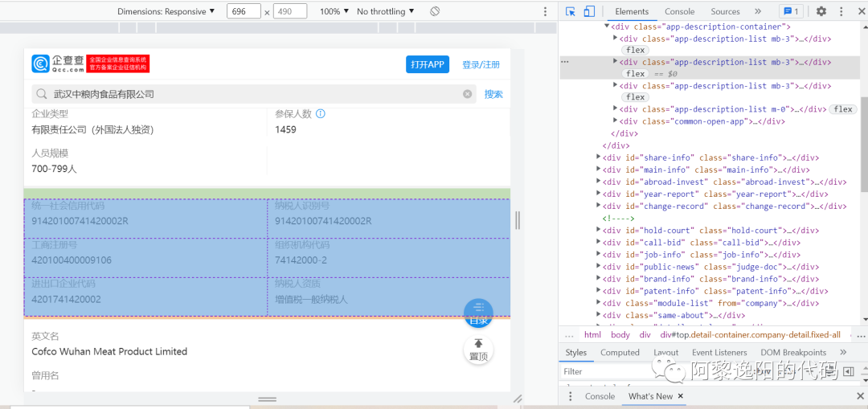Viewport: 868px width, 409px height.
Task: Open DevTools settings gear
Action: pos(821,11)
